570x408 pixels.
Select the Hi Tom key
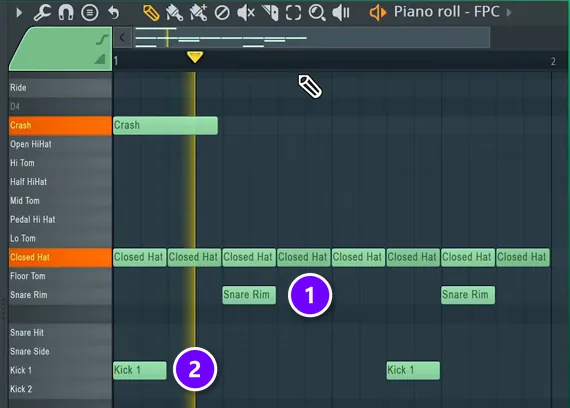(x=60, y=163)
